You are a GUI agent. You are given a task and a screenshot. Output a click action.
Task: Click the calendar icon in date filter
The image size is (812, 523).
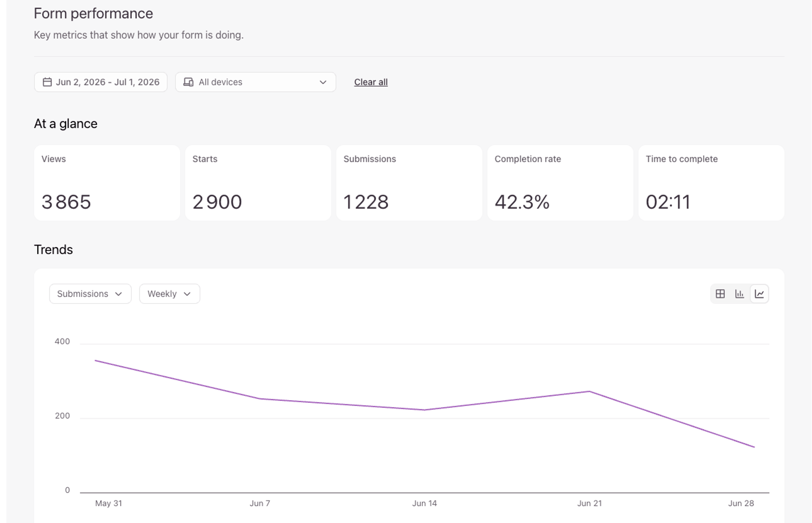click(x=47, y=82)
